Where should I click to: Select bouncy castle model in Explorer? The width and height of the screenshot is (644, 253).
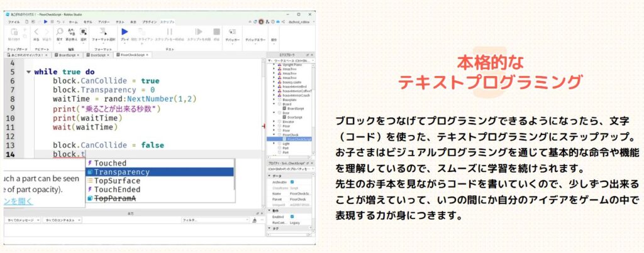click(291, 82)
